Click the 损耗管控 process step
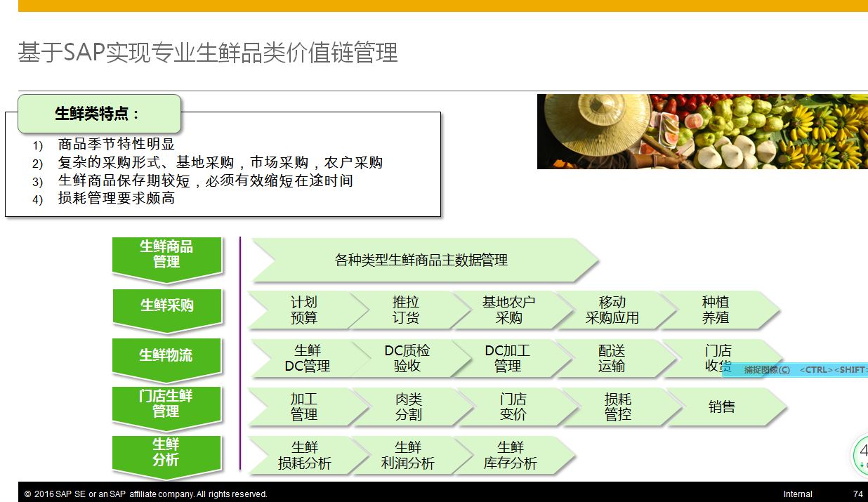Screen dimensions: 868x502 point(622,407)
